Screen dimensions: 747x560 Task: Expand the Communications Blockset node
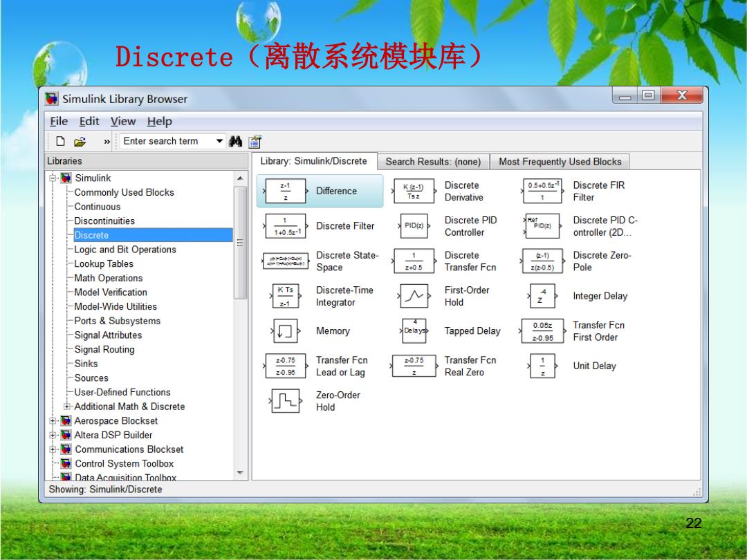(x=53, y=449)
